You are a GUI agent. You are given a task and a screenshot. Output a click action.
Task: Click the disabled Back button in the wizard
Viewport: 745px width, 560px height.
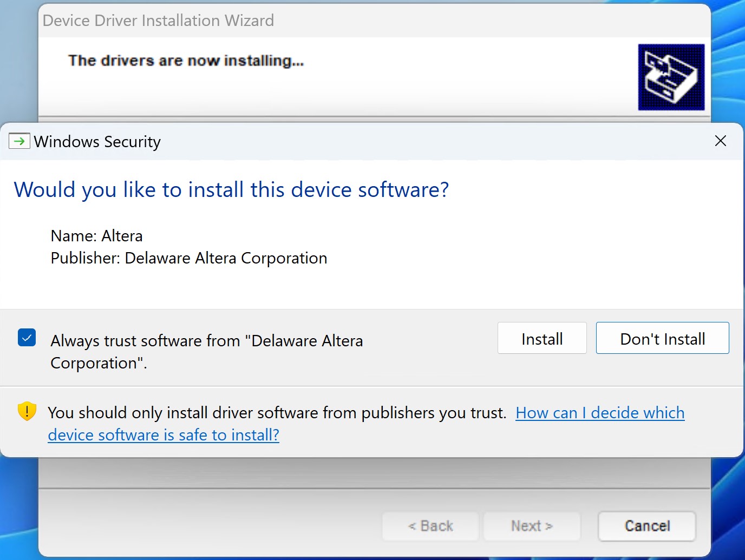click(x=430, y=526)
